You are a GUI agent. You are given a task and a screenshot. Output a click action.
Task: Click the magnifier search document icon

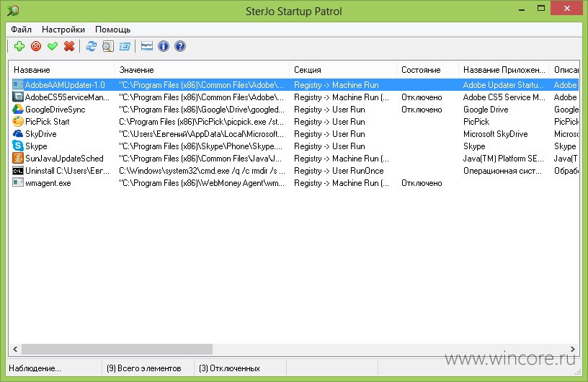[108, 46]
